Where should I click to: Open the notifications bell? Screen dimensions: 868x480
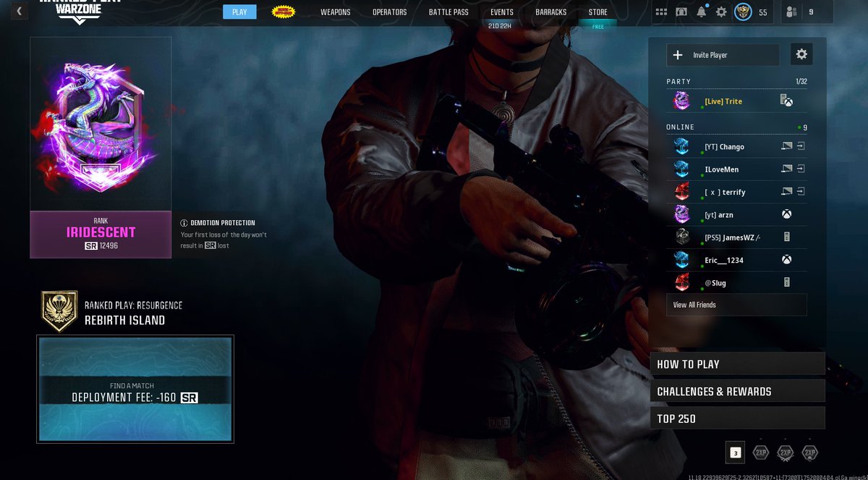pyautogui.click(x=702, y=12)
